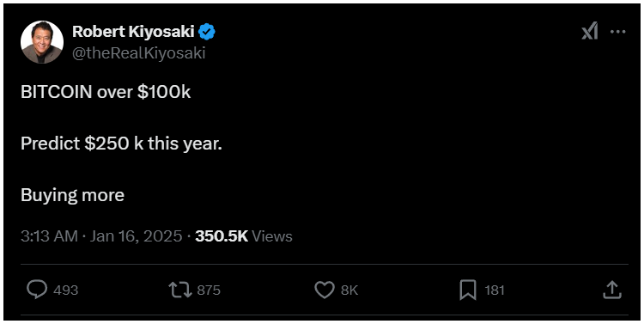Screen dimensions: 644x324
Task: Open the Grok explain-post icon
Action: click(x=590, y=31)
